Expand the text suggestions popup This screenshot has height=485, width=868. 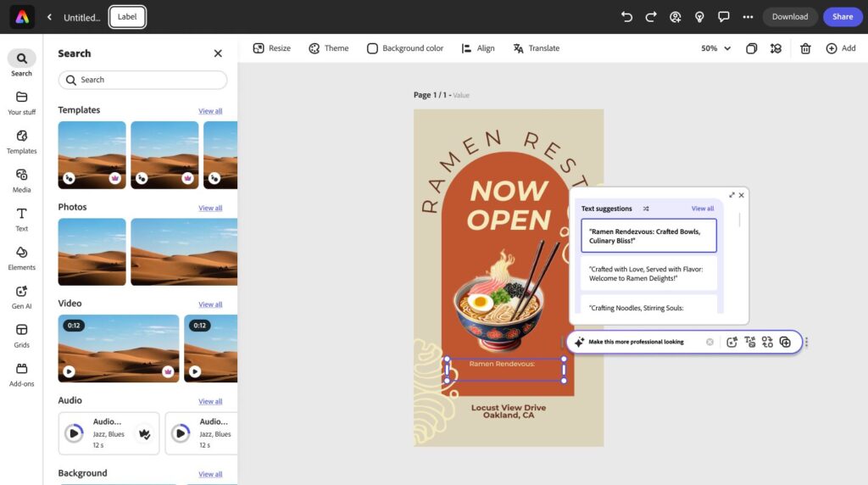click(732, 195)
